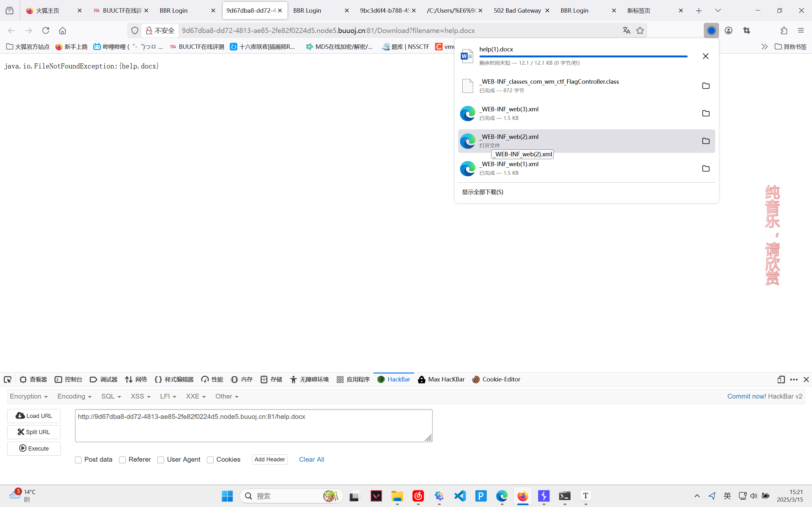Open folder for FlagController.class download

706,86
